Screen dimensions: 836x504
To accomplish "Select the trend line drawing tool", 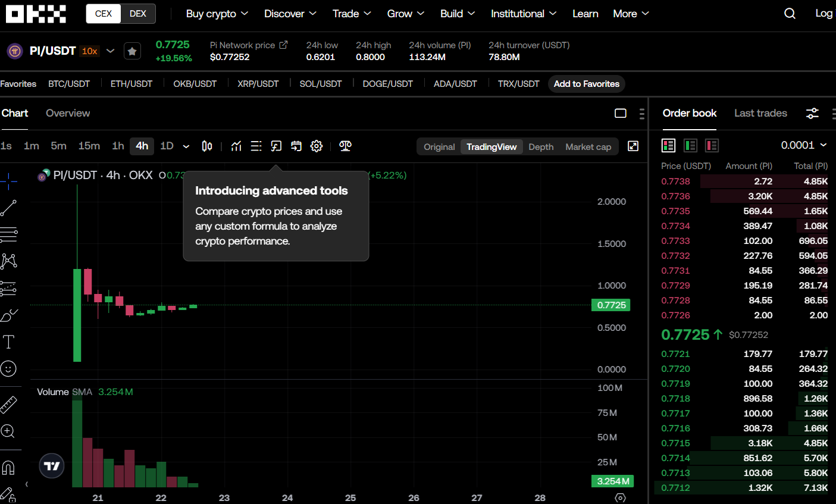I will pos(8,208).
